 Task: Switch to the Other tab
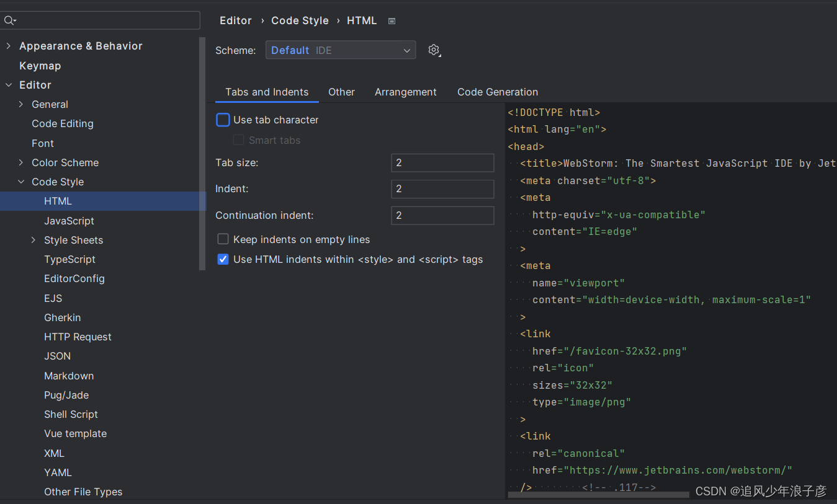(x=341, y=92)
